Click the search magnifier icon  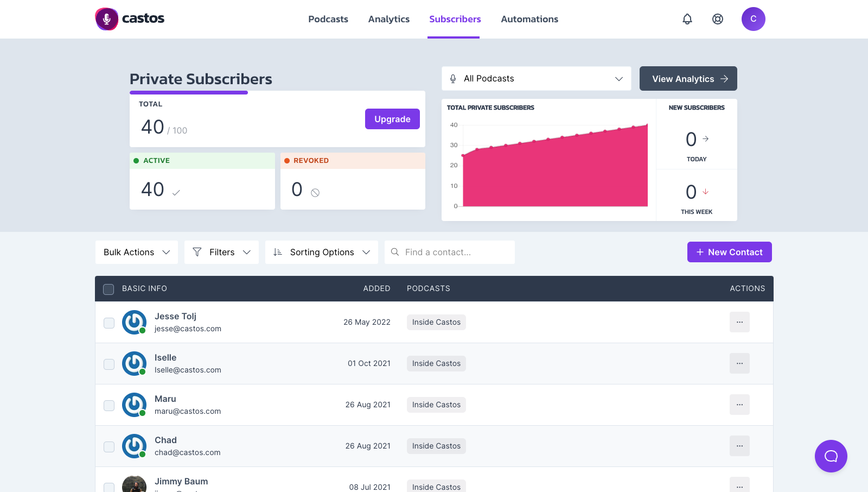tap(395, 252)
